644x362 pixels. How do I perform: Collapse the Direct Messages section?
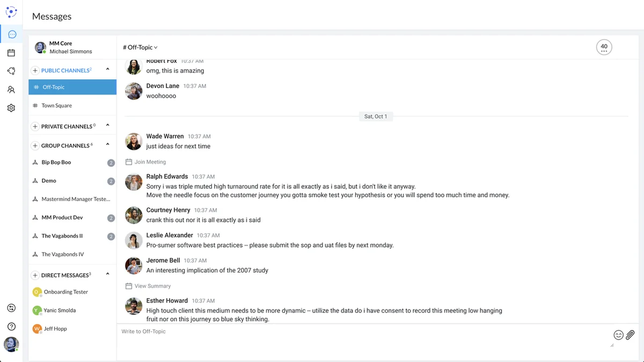click(x=107, y=275)
